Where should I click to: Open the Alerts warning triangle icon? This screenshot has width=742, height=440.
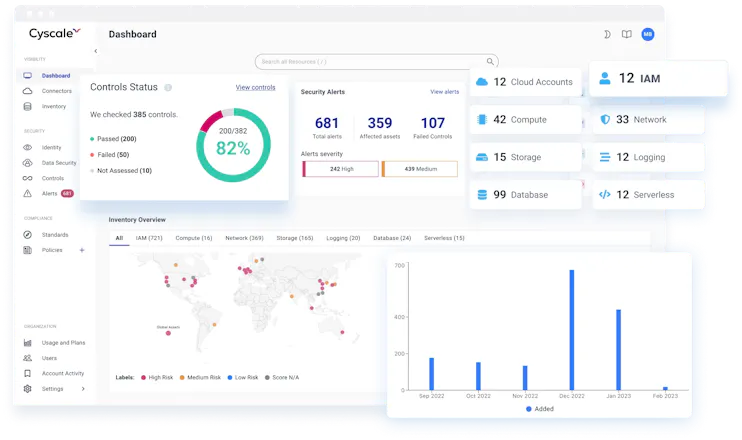point(27,194)
